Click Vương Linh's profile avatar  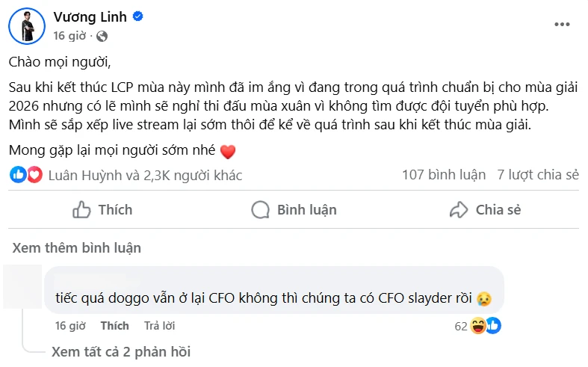click(27, 25)
